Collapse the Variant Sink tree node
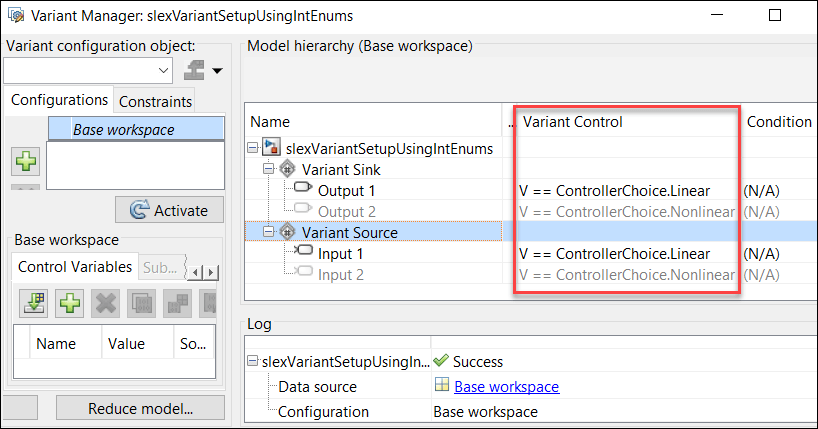The height and width of the screenshot is (429, 818). (269, 169)
